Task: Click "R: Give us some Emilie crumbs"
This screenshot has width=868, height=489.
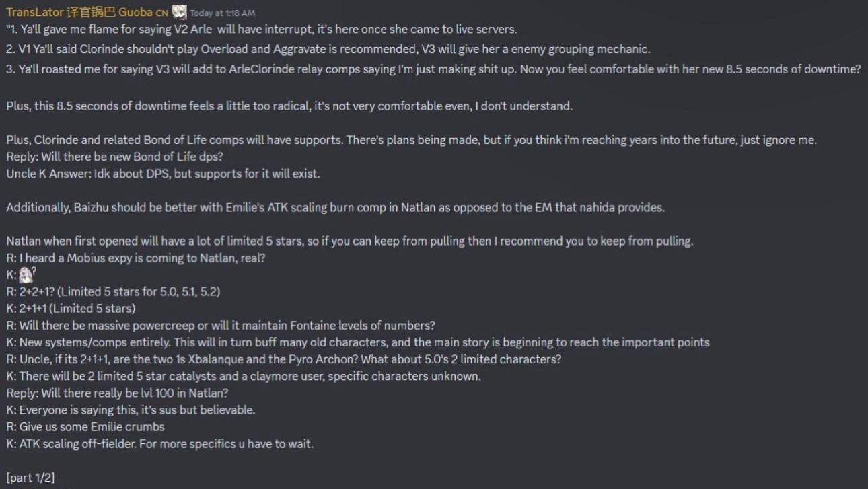Action: point(85,426)
